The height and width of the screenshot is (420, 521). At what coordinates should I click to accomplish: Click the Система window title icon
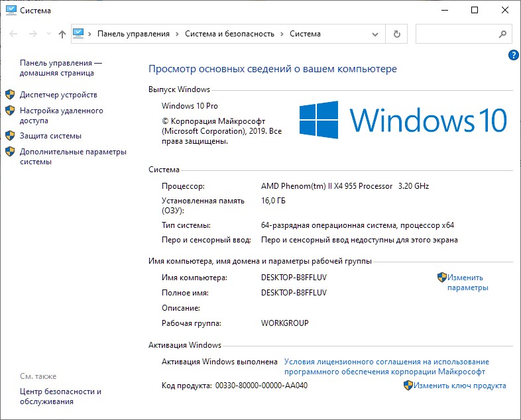point(11,10)
